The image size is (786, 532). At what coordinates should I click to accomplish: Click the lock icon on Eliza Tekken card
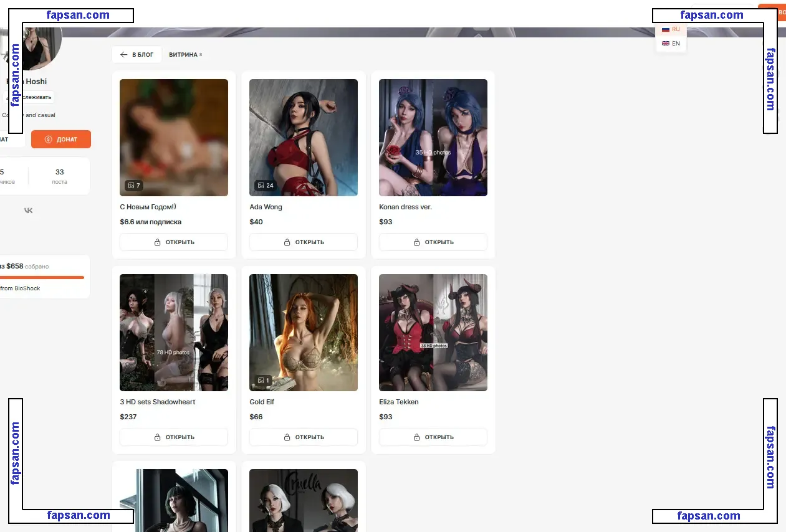pos(416,437)
